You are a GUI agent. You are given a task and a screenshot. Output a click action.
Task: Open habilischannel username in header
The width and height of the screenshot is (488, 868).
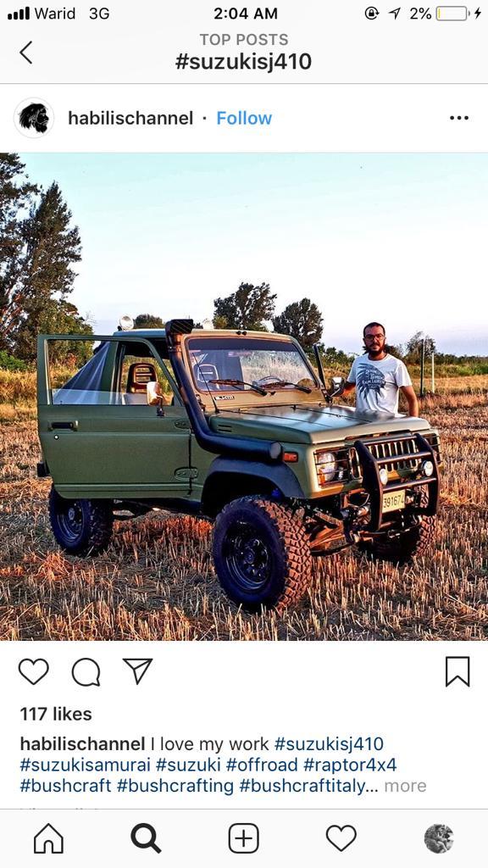click(130, 118)
